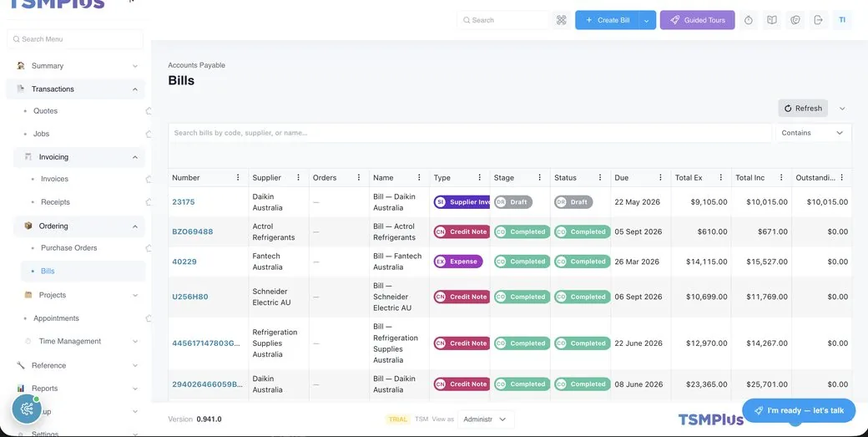868x437 pixels.
Task: Open Outstanding column options menu
Action: (x=841, y=178)
